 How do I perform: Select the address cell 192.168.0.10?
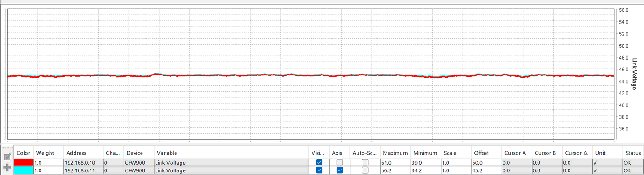tap(83, 162)
